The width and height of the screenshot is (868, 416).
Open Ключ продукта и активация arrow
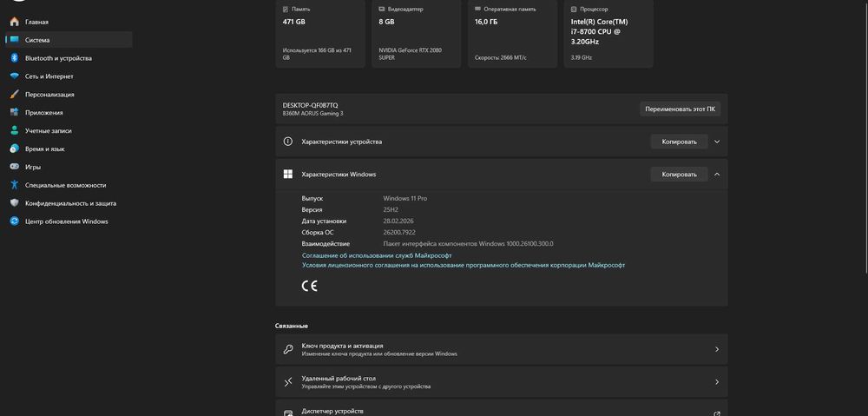(716, 349)
